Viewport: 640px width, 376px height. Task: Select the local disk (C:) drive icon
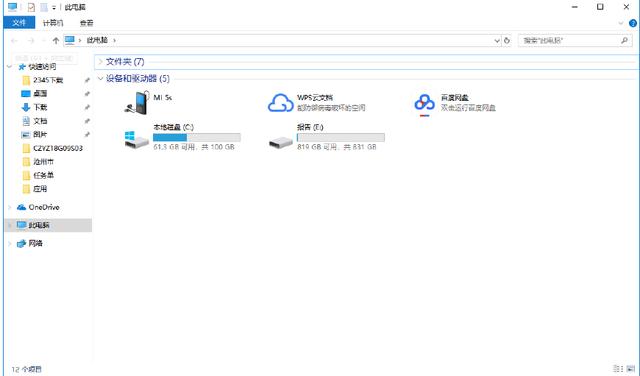[x=136, y=140]
